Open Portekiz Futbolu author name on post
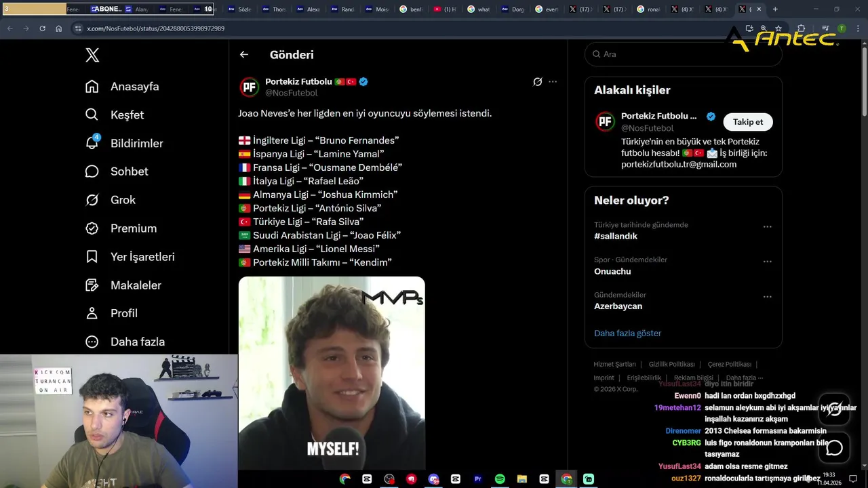Image resolution: width=868 pixels, height=488 pixels. pos(298,81)
